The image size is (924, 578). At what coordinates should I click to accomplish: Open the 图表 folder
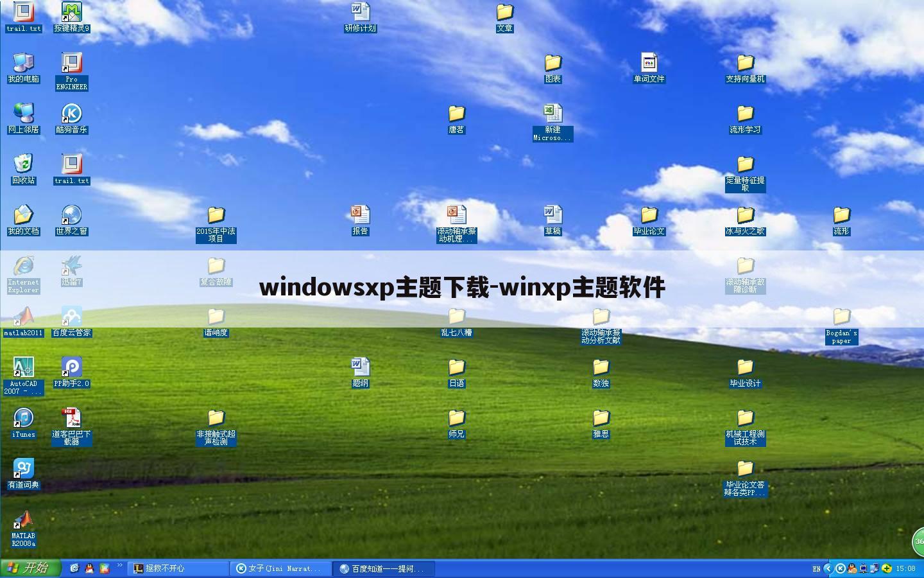click(552, 68)
